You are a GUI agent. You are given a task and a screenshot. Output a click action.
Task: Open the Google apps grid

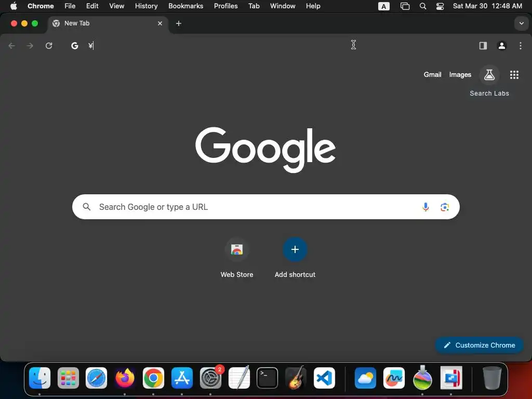pos(514,75)
